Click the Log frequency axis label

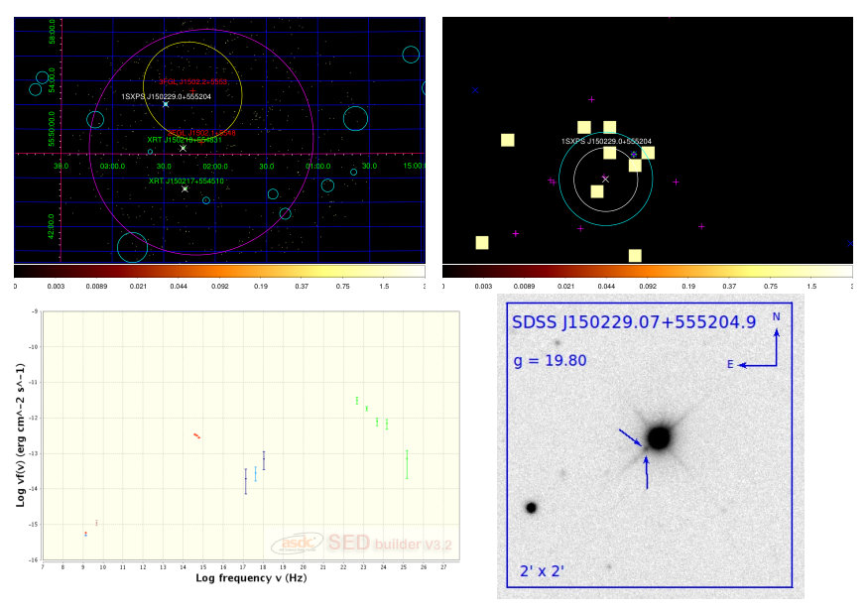(x=251, y=578)
